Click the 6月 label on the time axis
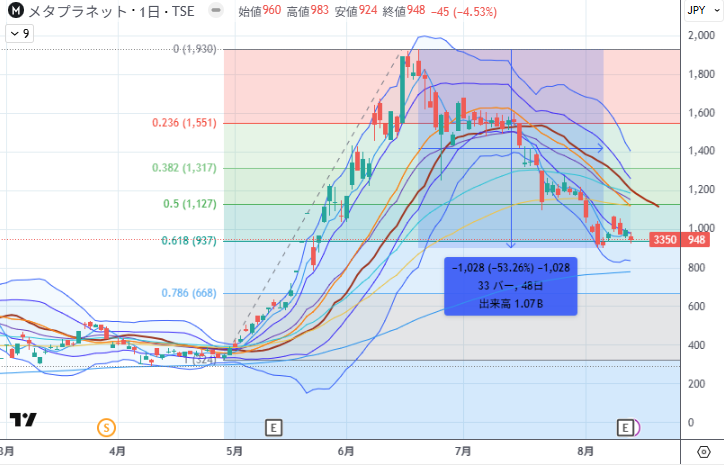724x472 pixels. (x=348, y=452)
